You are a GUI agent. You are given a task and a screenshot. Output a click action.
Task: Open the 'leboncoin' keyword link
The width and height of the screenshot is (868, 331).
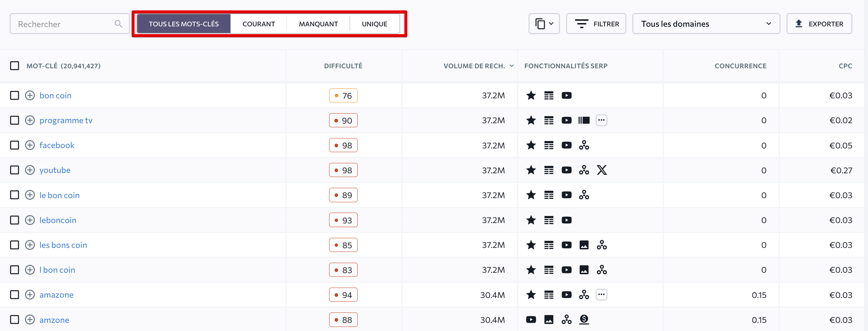click(58, 220)
